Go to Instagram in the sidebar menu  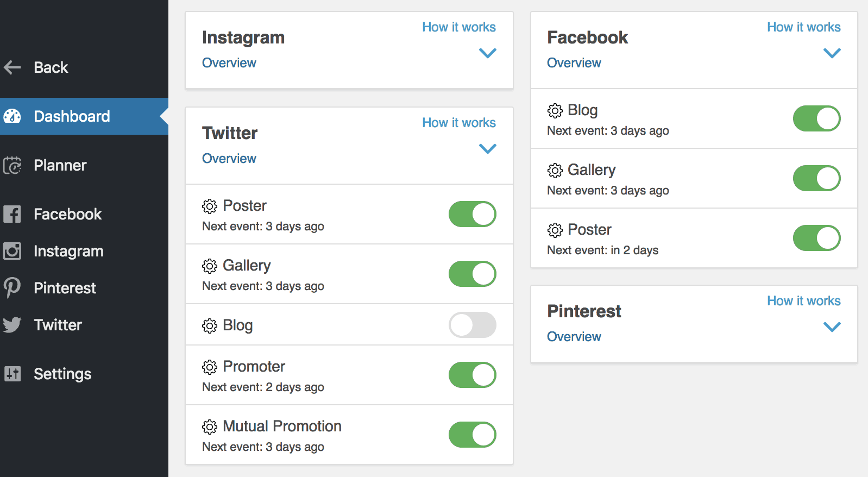click(x=68, y=251)
